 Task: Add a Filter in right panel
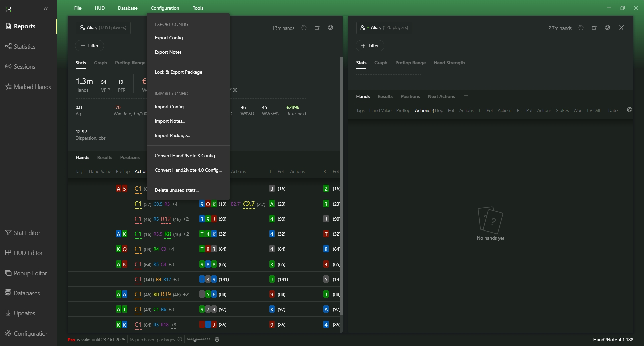[x=370, y=46]
